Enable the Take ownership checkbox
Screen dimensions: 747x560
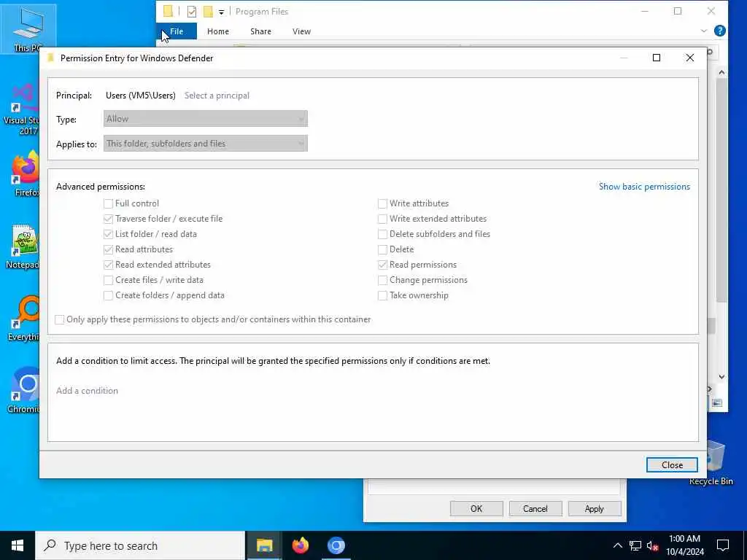coord(382,296)
